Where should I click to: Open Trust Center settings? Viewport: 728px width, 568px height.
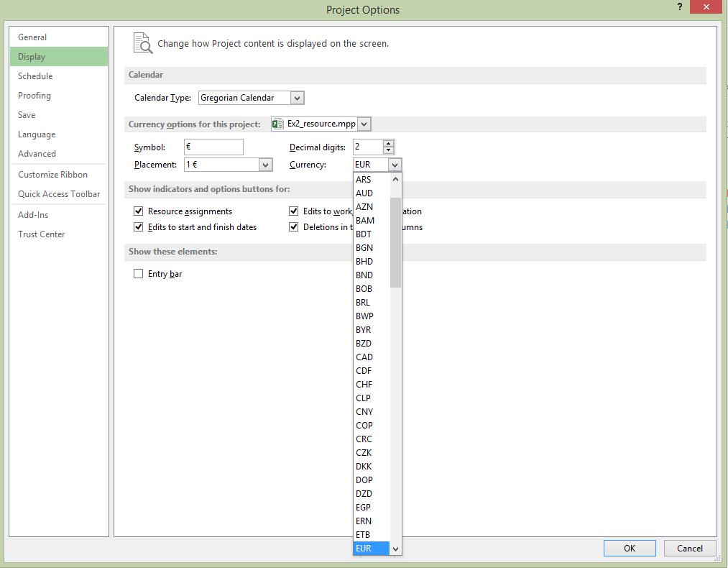click(59, 234)
